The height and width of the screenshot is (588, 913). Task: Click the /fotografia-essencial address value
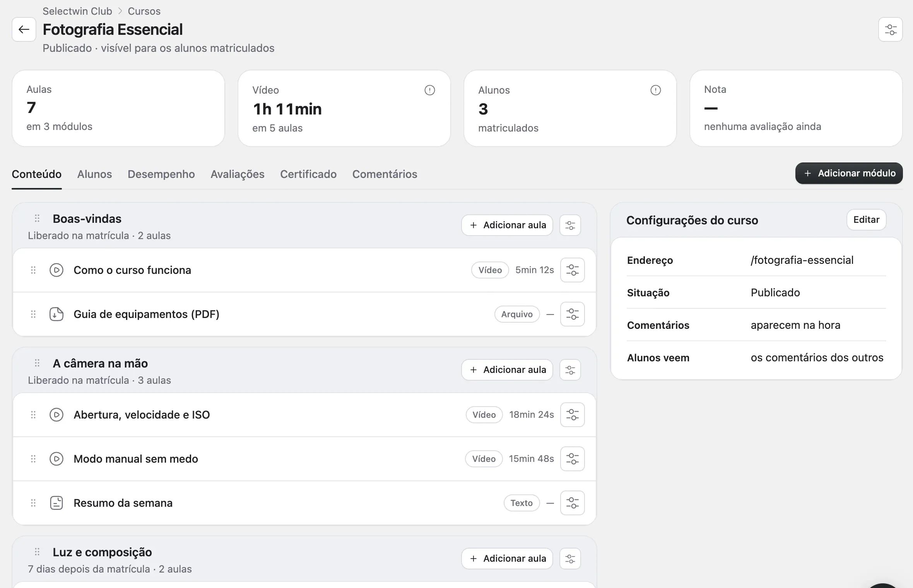point(802,260)
